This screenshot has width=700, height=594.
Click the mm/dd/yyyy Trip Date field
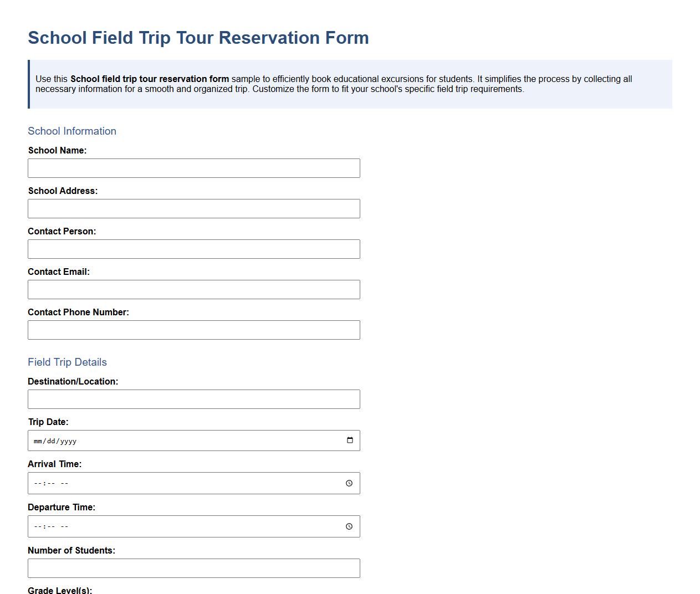tap(166, 440)
